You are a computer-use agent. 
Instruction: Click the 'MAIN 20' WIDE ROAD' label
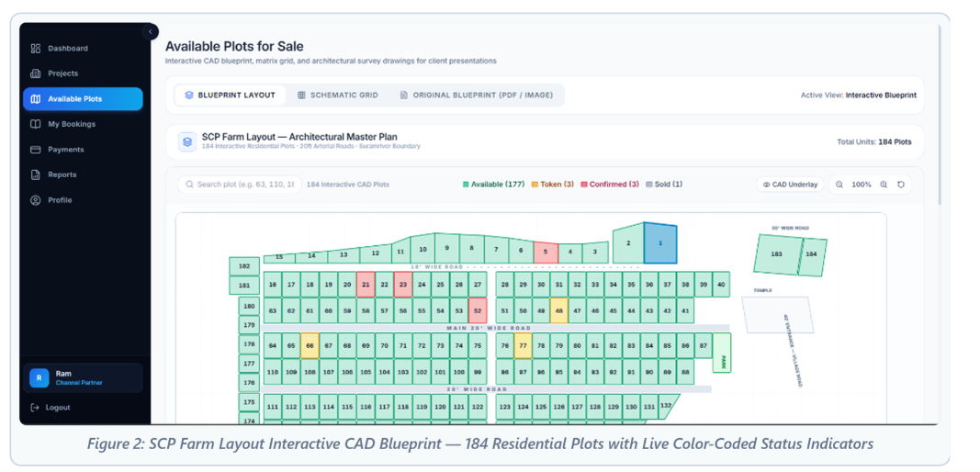click(x=489, y=328)
